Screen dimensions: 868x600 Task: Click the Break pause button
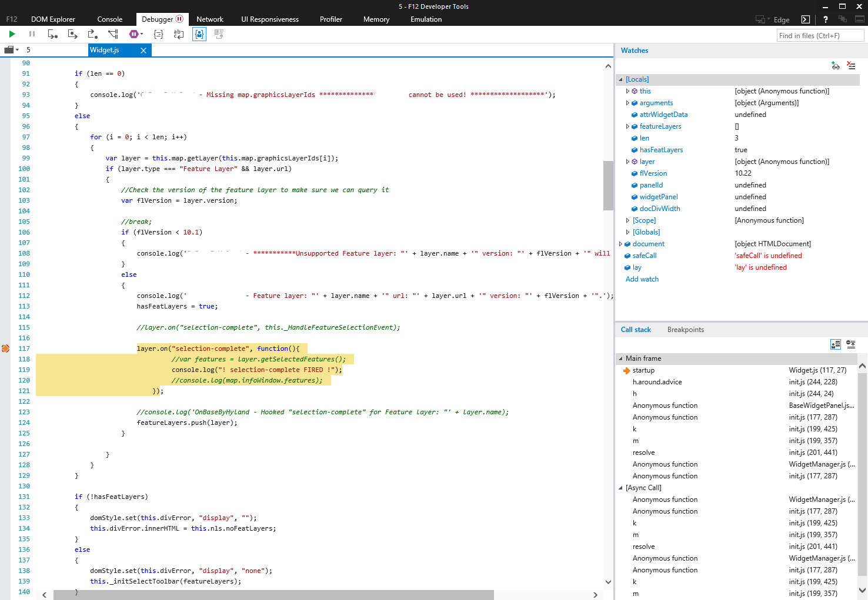[x=32, y=34]
